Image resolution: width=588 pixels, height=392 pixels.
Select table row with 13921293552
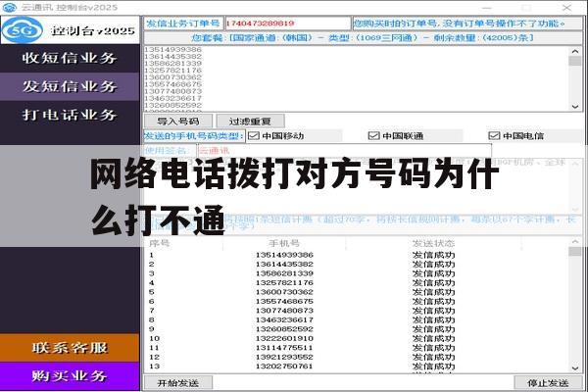(357, 357)
